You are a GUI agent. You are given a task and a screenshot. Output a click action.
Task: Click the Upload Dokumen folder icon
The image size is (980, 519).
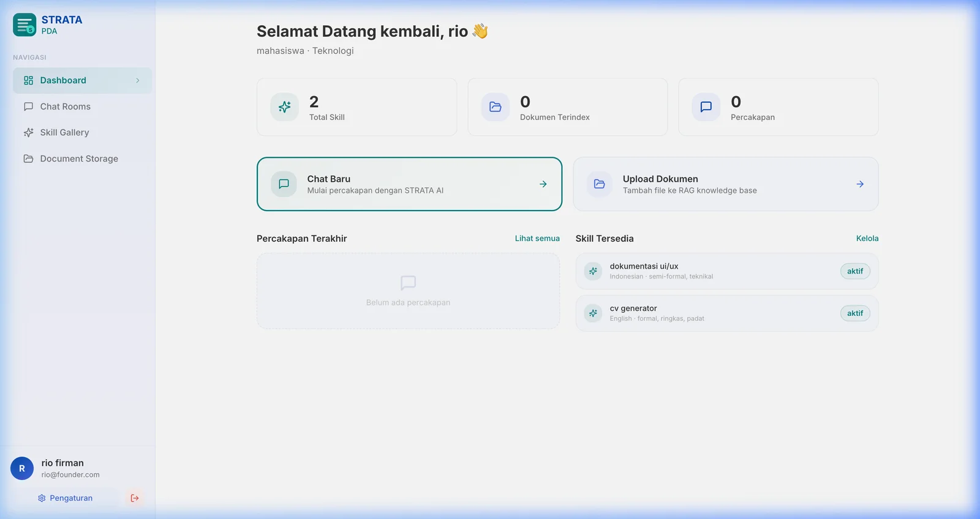click(x=600, y=184)
